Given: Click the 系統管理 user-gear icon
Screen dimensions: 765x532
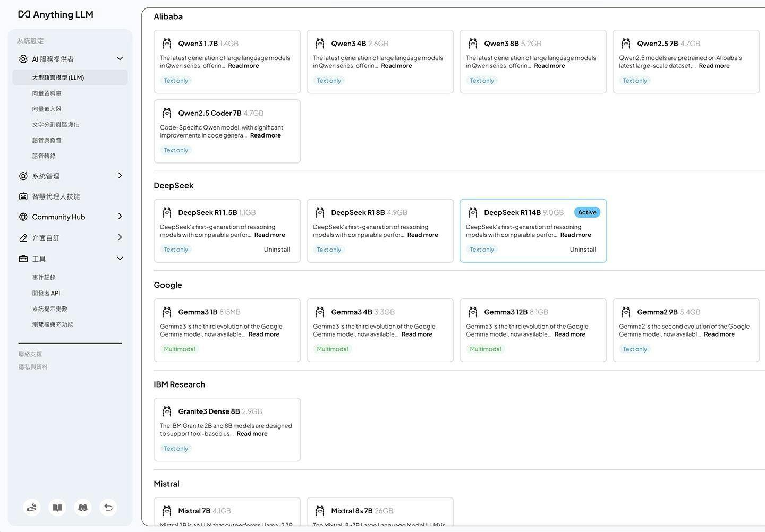Looking at the screenshot, I should tap(23, 176).
